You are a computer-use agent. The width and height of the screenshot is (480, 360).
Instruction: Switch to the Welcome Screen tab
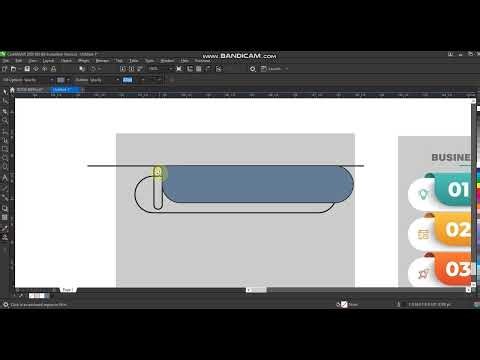(x=30, y=90)
